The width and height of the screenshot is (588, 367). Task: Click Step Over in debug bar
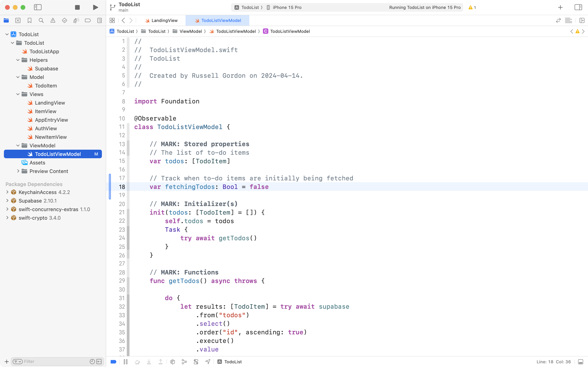[x=137, y=361]
